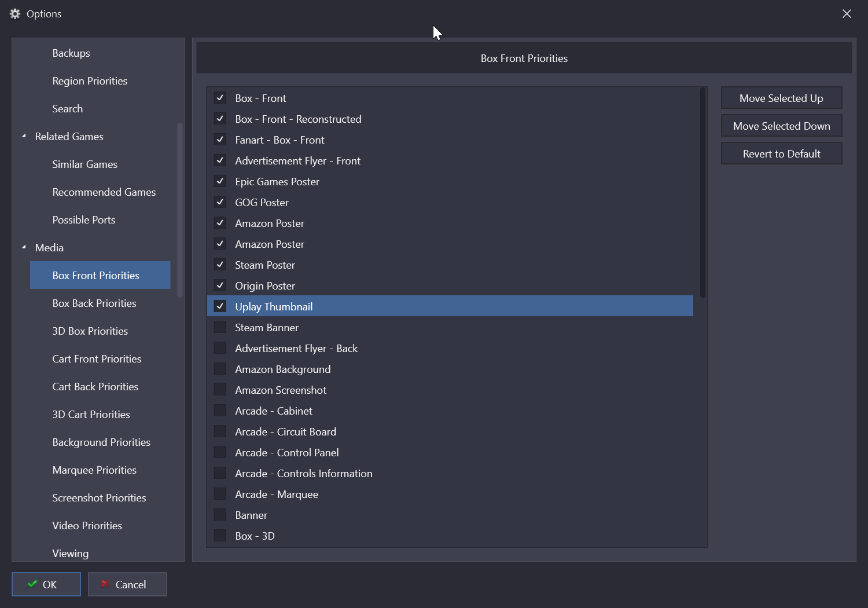Viewport: 868px width, 608px height.
Task: Enable the Arcade - Cabinet checkbox
Action: pos(220,411)
